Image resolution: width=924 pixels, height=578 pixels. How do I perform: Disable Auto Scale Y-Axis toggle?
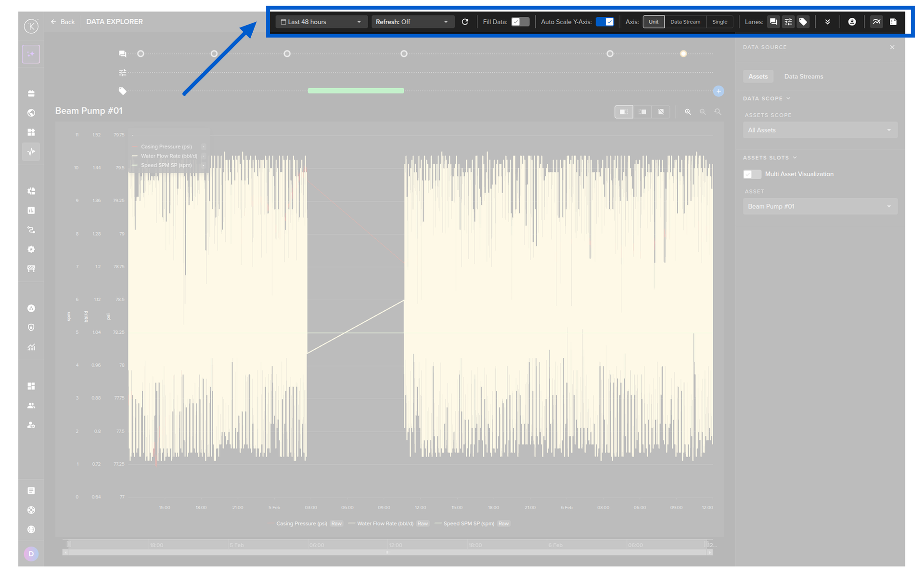[604, 22]
